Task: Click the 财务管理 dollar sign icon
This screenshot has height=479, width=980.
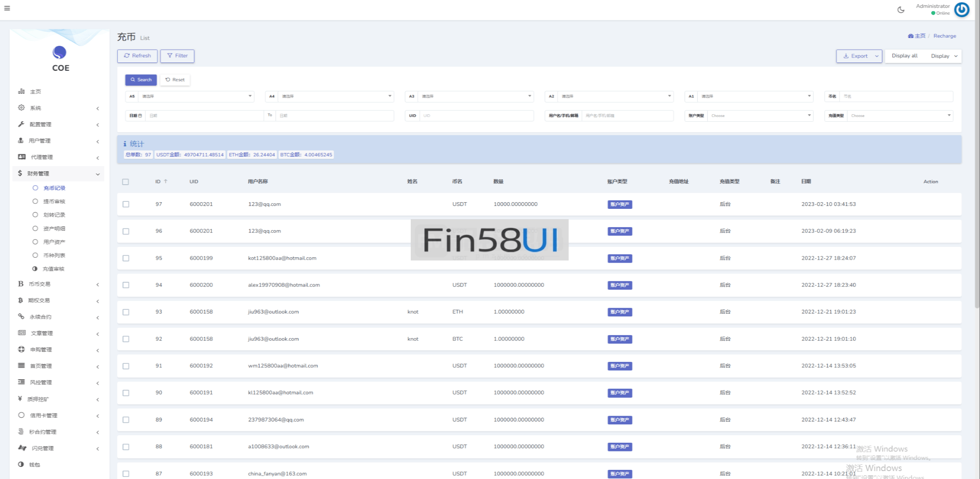Action: coord(20,173)
